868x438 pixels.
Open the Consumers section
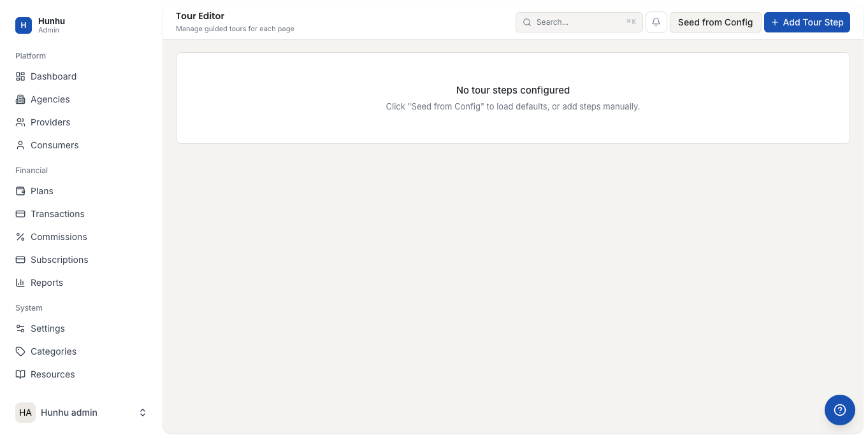[81, 145]
